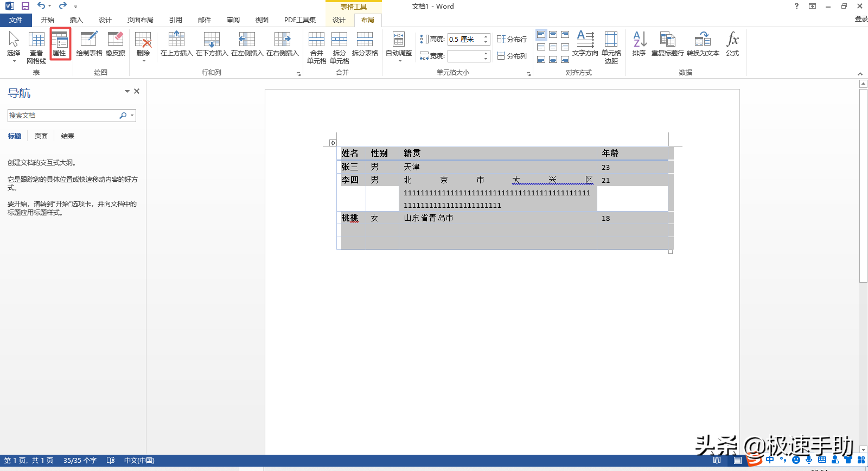Open Cell Margins (单元格边距)
The image size is (868, 471).
pyautogui.click(x=611, y=48)
